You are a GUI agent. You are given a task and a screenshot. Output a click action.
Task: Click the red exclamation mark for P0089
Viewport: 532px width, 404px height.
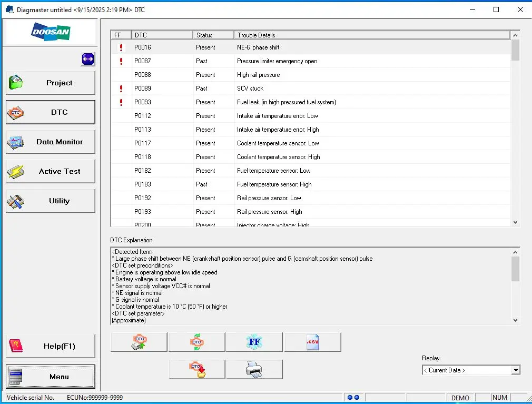click(x=121, y=88)
